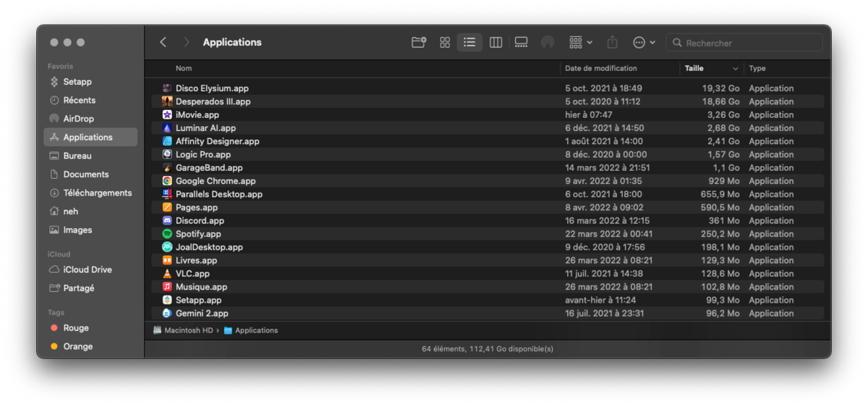Click the Gemini 2 app icon

(167, 314)
